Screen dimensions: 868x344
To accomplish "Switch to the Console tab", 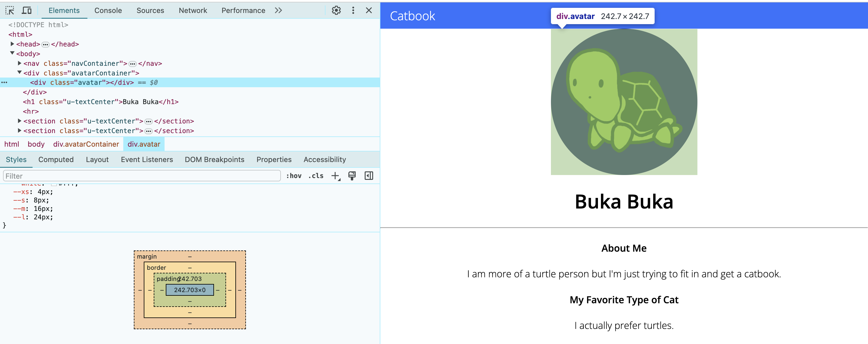I will click(108, 10).
